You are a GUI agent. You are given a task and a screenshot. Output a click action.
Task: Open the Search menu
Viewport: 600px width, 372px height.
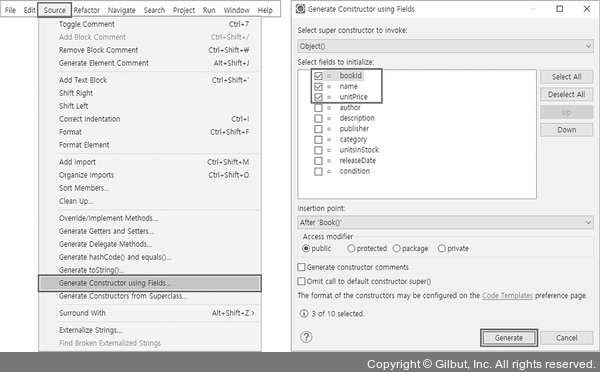(x=154, y=10)
